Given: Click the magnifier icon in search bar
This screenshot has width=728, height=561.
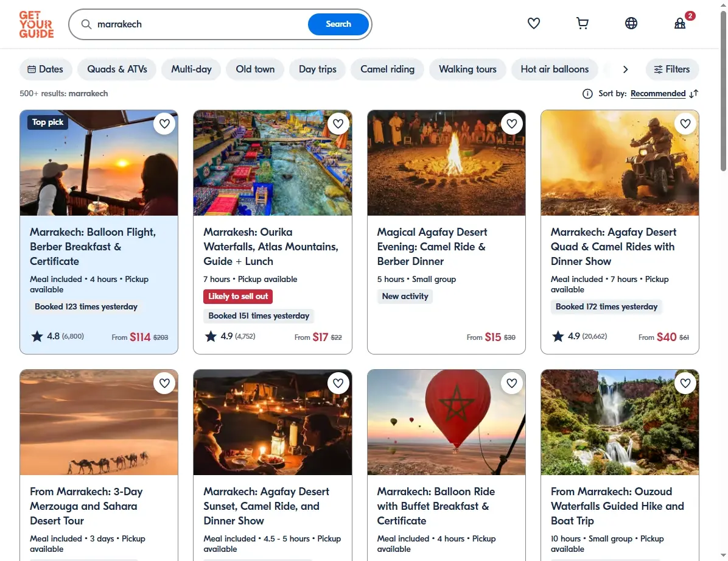Looking at the screenshot, I should tap(86, 24).
